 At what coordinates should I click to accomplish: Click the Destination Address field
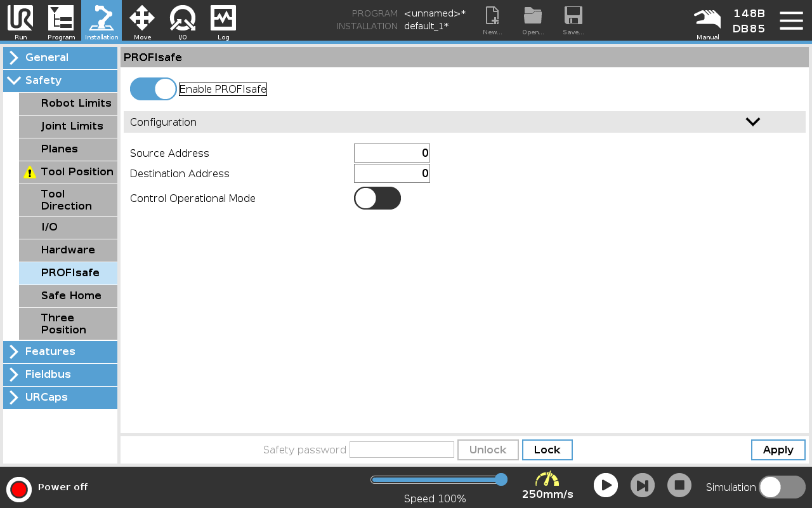click(x=392, y=173)
